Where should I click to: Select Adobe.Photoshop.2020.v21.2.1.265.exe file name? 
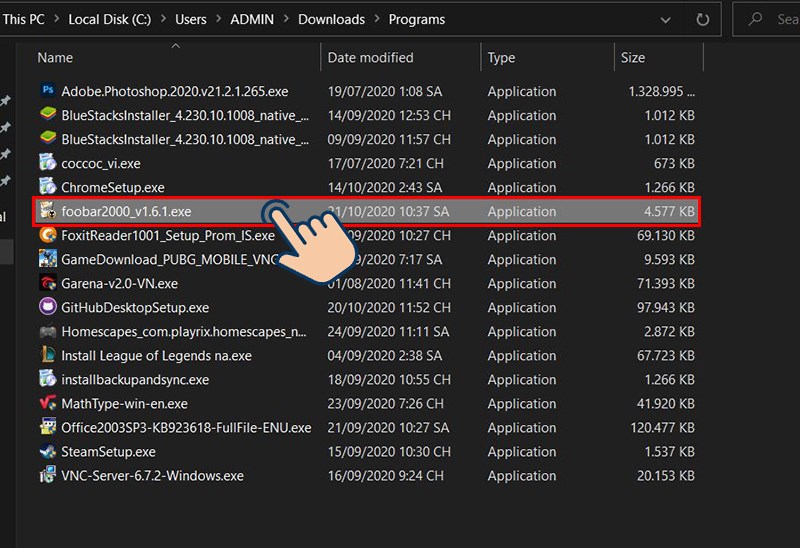174,91
